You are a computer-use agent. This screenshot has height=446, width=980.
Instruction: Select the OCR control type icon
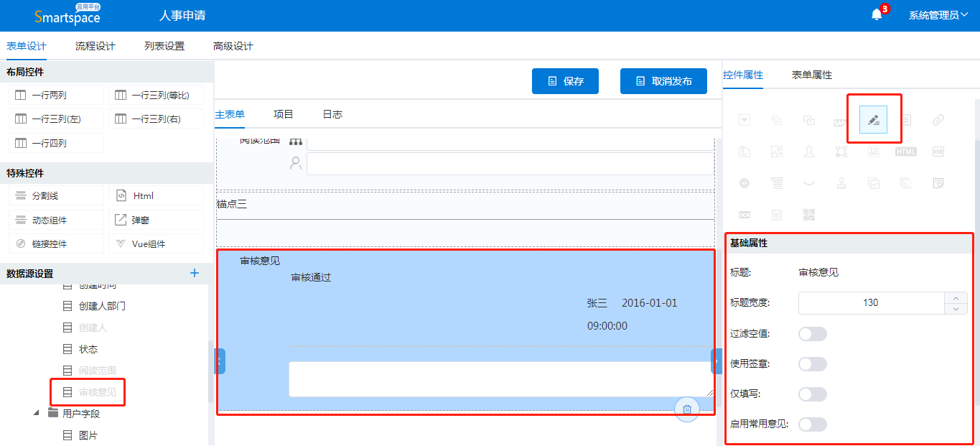745,215
